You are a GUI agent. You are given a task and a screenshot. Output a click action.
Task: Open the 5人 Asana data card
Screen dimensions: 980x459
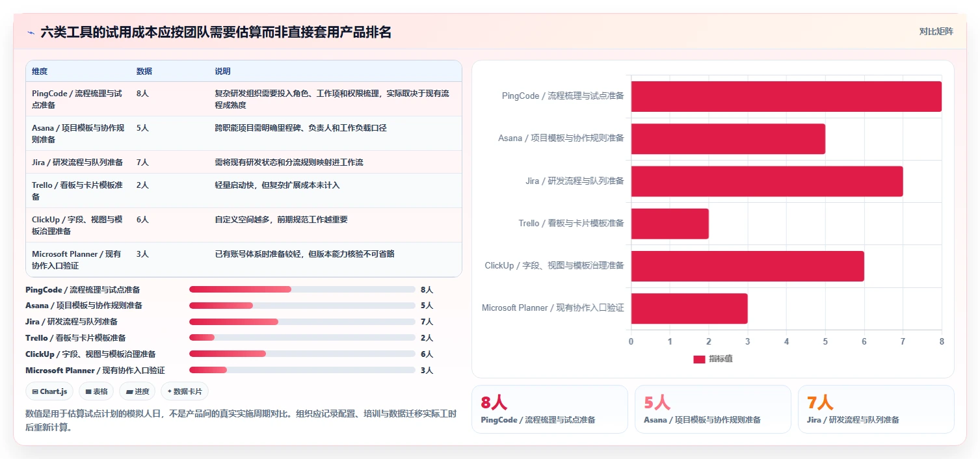click(x=713, y=409)
